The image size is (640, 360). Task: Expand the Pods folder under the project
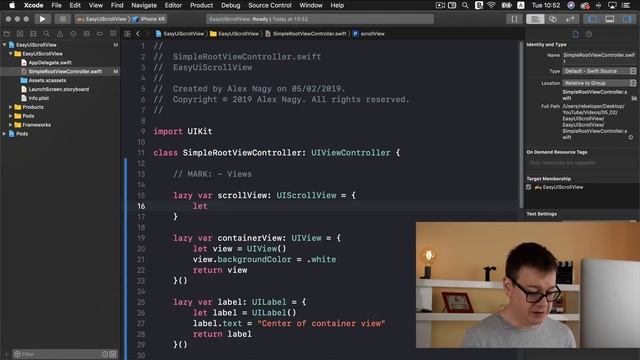point(11,116)
